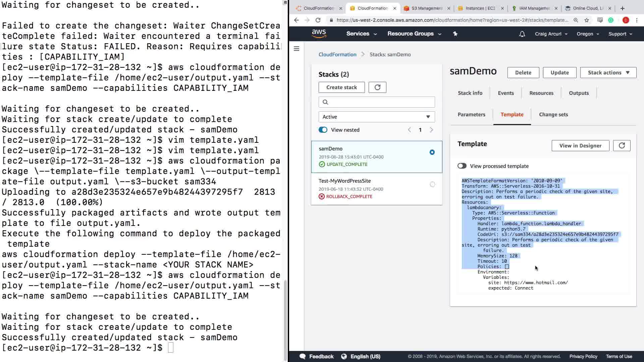Go to next page of stacks
The height and width of the screenshot is (362, 644).
(431, 130)
